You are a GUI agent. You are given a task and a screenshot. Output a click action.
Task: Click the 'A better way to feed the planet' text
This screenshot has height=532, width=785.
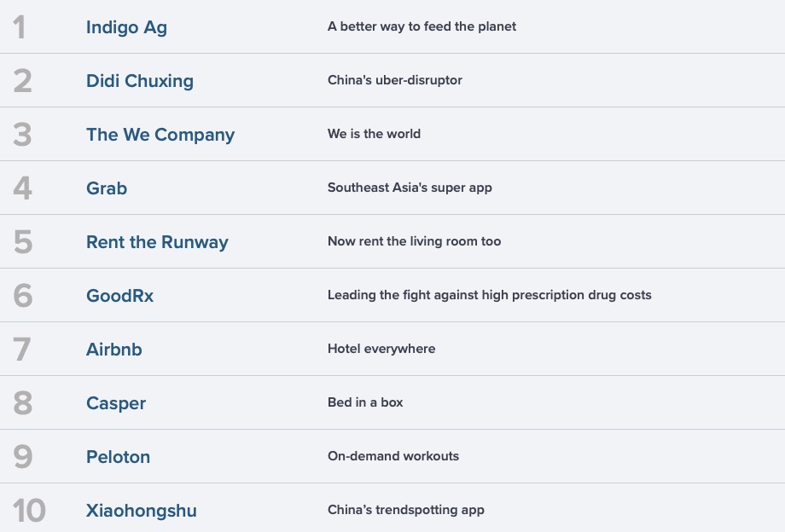(x=422, y=26)
